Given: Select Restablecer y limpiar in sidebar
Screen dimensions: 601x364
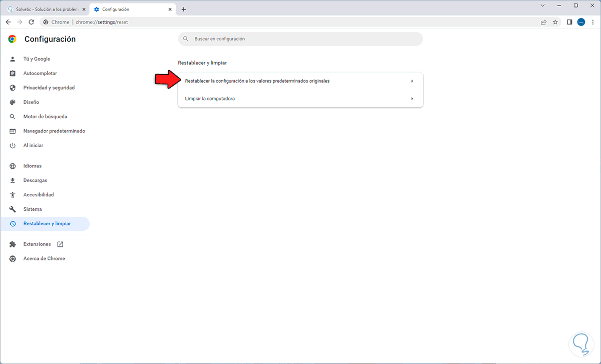Looking at the screenshot, I should click(45, 224).
